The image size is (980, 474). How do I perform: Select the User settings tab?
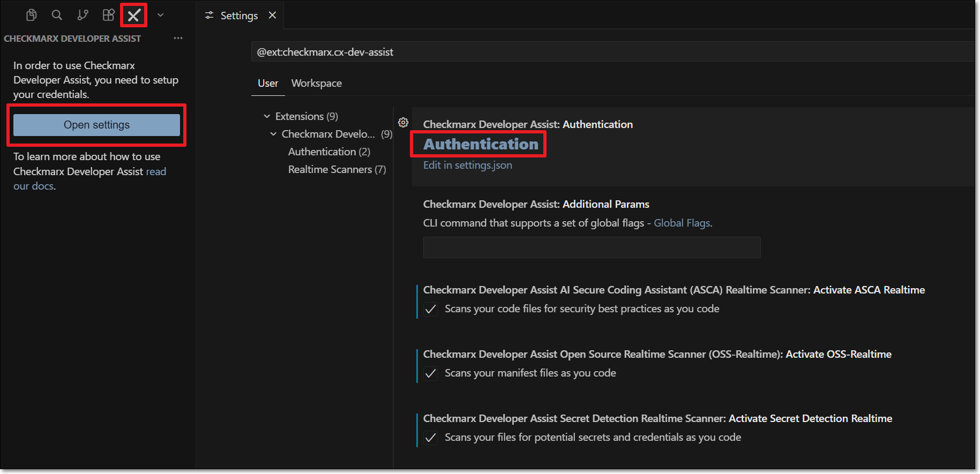[x=268, y=83]
